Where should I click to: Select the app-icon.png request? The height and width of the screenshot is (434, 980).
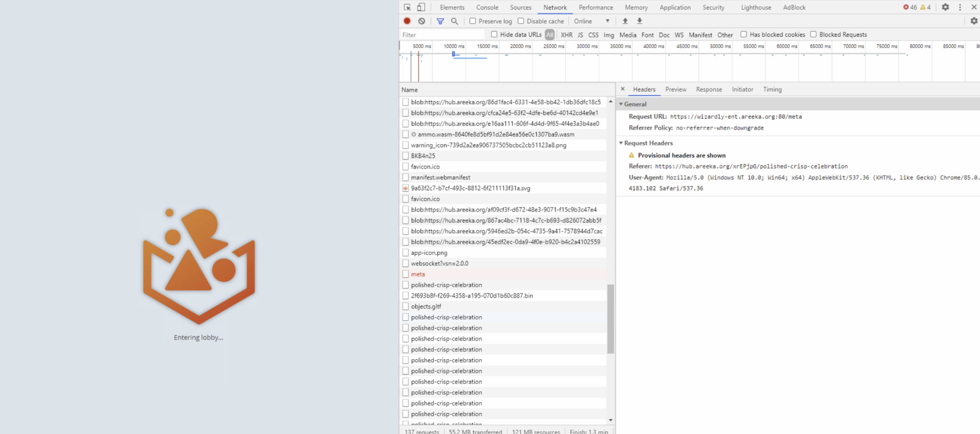pos(504,253)
